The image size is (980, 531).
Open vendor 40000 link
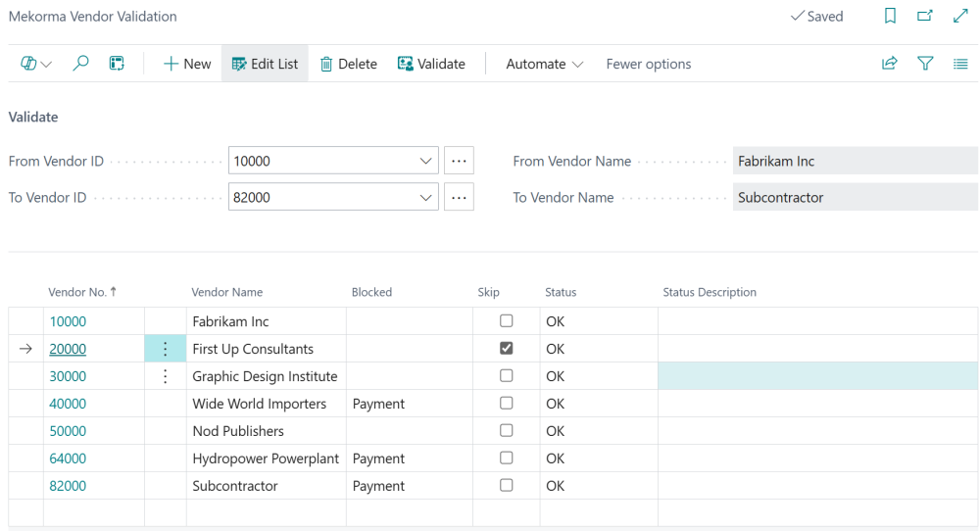click(x=68, y=404)
